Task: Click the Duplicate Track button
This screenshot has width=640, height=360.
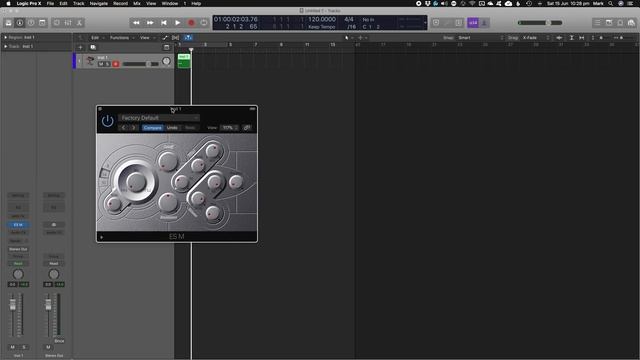Action: [93, 47]
